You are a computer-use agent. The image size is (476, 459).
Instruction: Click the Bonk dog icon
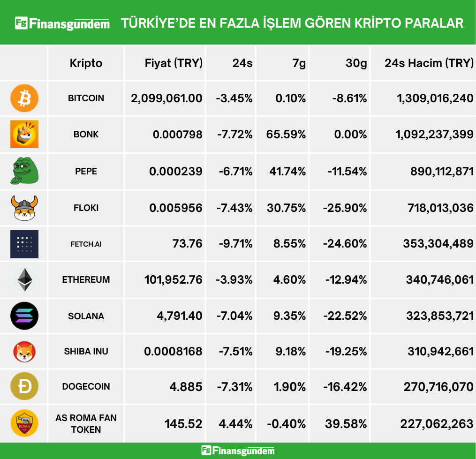coord(24,134)
